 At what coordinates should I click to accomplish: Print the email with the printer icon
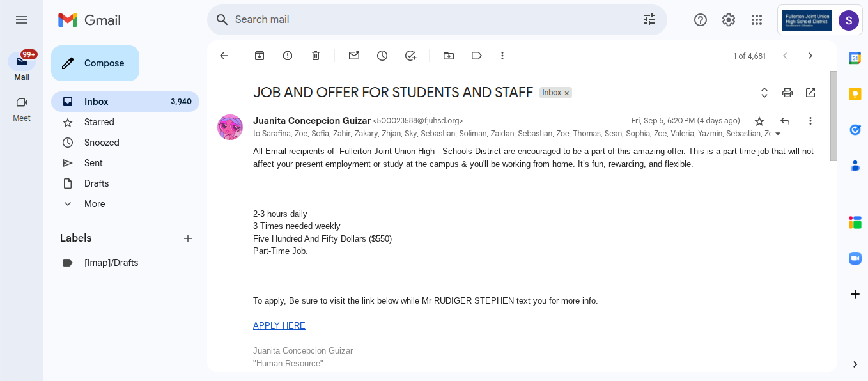[x=787, y=93]
